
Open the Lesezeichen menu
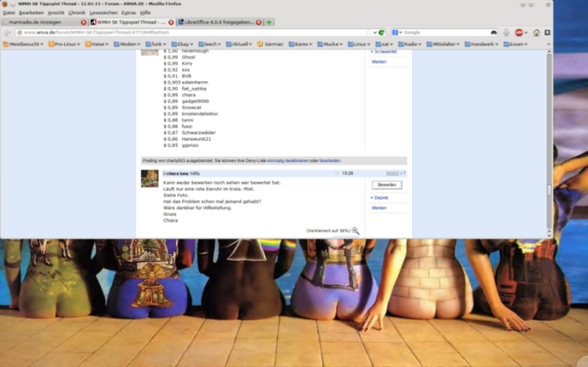point(104,13)
